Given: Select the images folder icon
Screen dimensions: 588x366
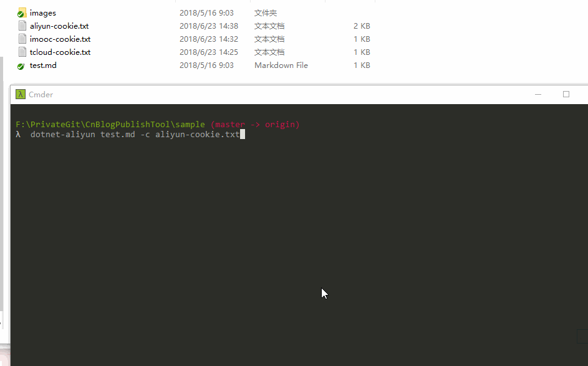Looking at the screenshot, I should (22, 12).
